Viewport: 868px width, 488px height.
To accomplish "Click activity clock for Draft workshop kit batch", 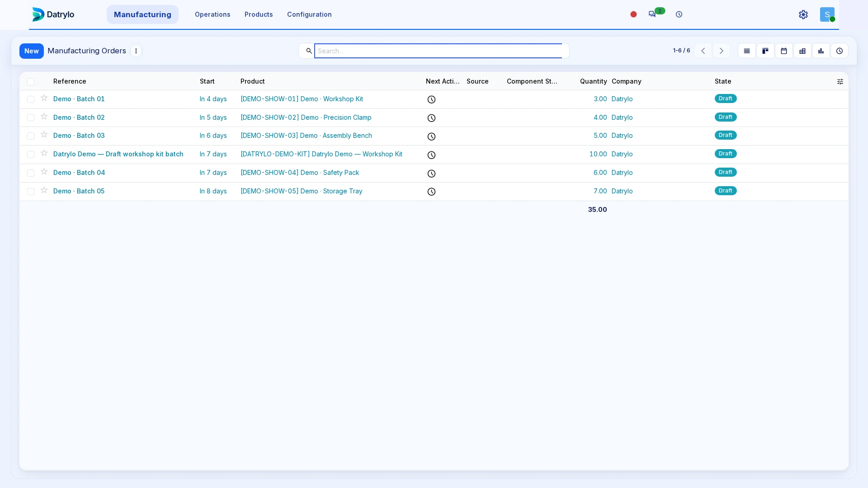I will click(x=432, y=155).
